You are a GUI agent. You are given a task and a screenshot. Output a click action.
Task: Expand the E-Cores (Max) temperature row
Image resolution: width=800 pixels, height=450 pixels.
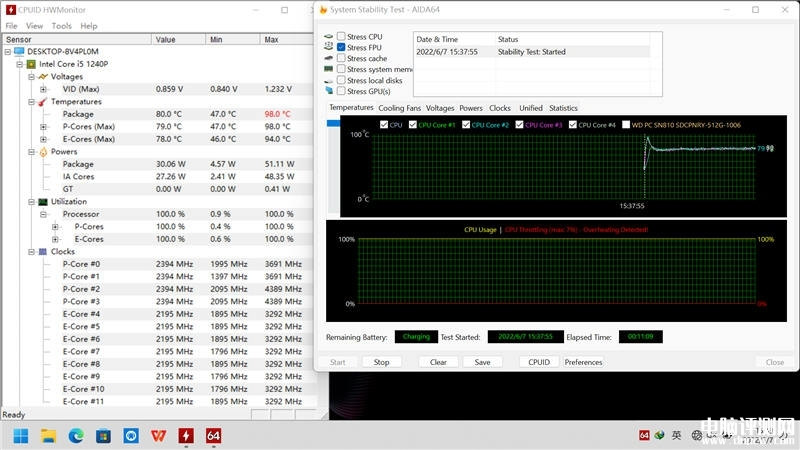pyautogui.click(x=43, y=139)
